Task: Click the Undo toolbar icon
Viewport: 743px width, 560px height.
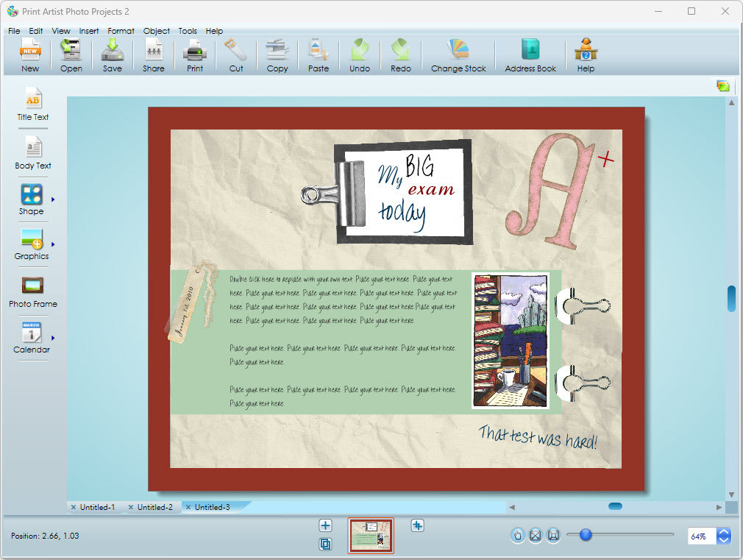Action: 359,55
